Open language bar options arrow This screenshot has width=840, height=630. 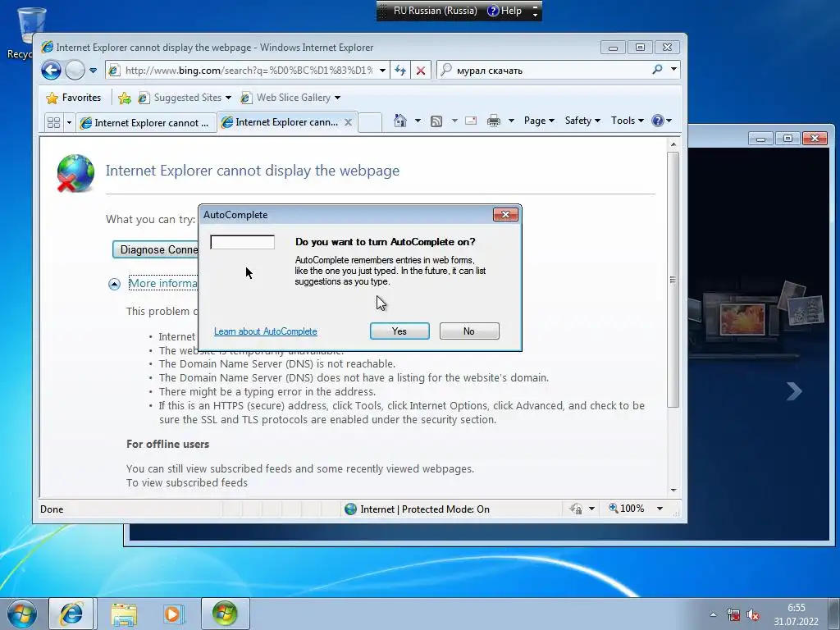(535, 15)
